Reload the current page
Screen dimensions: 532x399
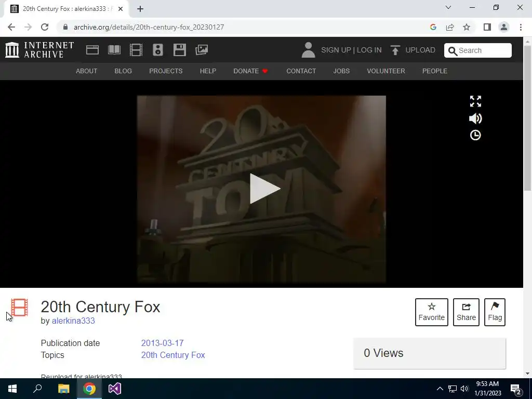click(x=45, y=27)
